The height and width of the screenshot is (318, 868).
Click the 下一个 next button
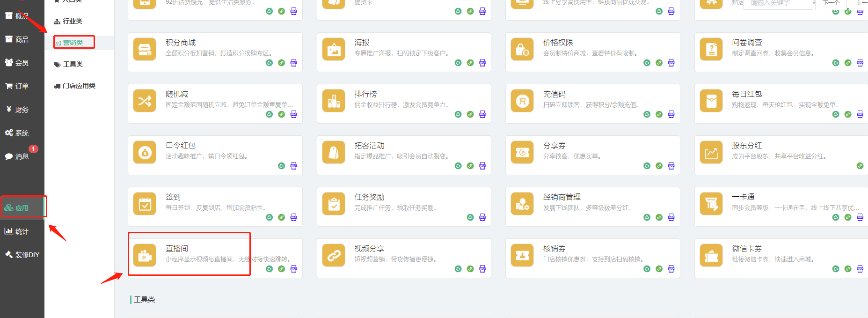coord(831,3)
